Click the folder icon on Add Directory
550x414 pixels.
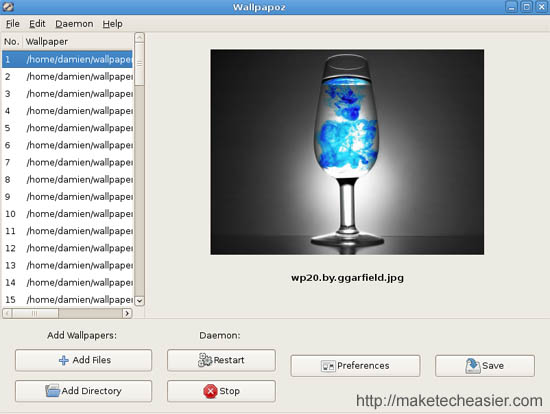pos(53,391)
